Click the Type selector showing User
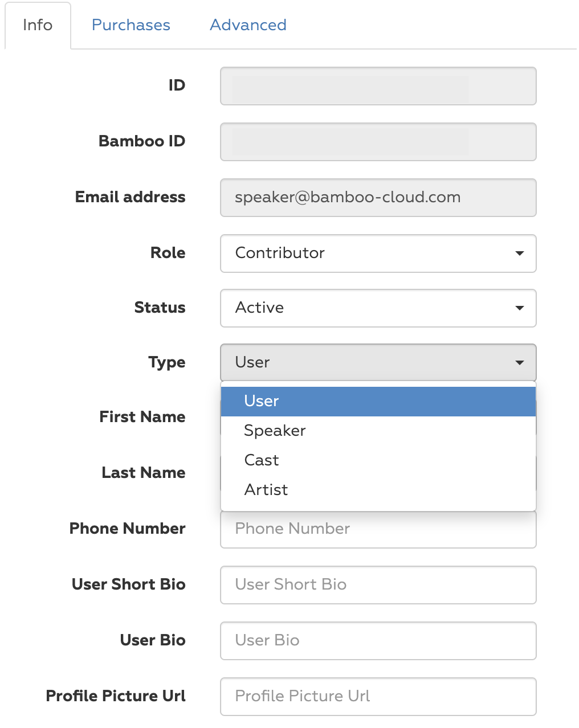The image size is (579, 728). 378,362
